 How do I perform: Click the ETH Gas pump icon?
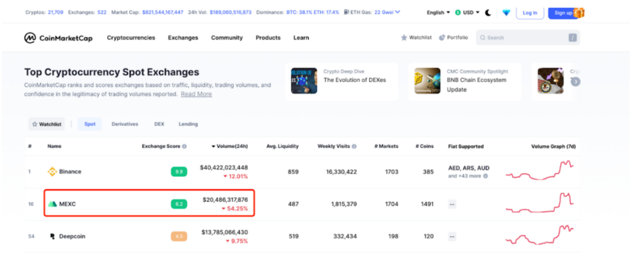(x=347, y=12)
